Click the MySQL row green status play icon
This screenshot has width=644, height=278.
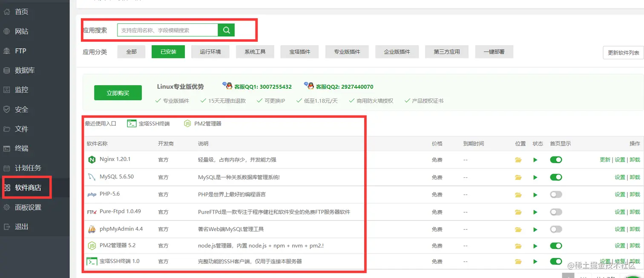pos(535,177)
